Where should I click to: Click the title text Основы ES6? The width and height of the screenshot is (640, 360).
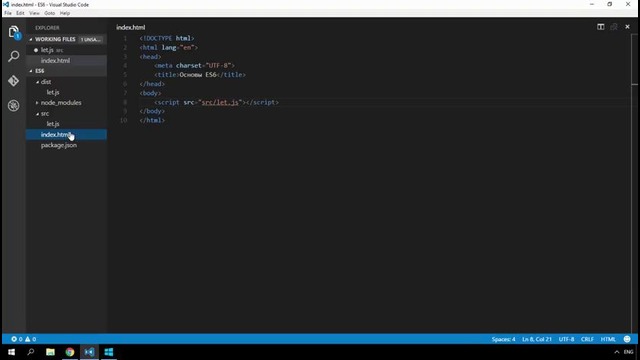pos(198,75)
